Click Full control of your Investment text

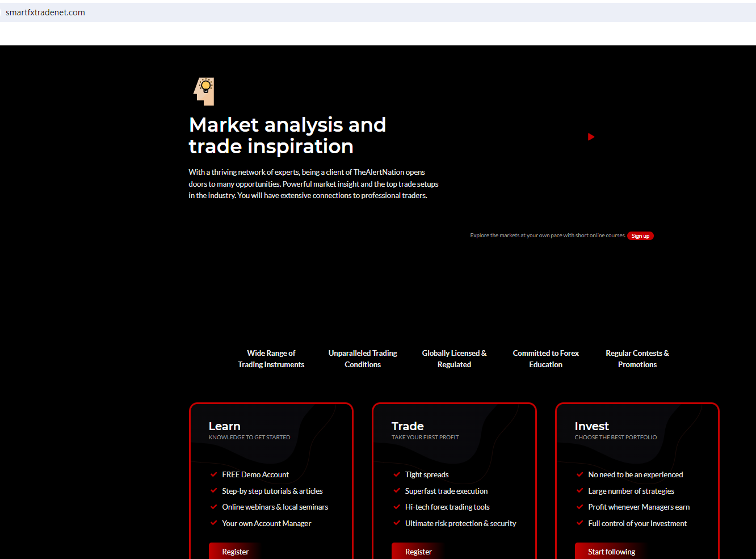(x=637, y=523)
